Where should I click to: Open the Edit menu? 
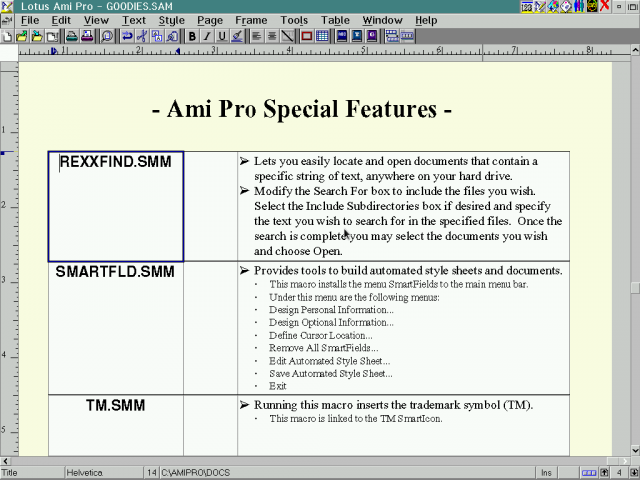[x=61, y=20]
